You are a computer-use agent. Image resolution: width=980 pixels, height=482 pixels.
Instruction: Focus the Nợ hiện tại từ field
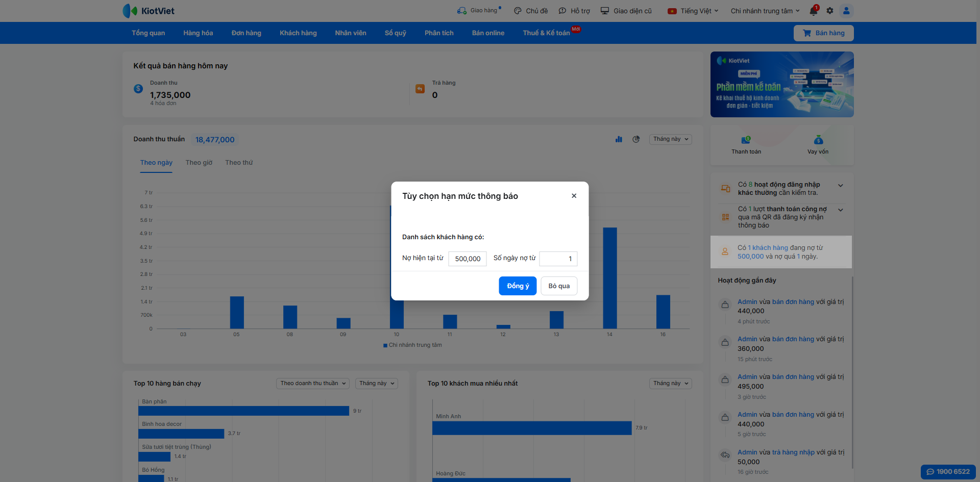tap(468, 259)
